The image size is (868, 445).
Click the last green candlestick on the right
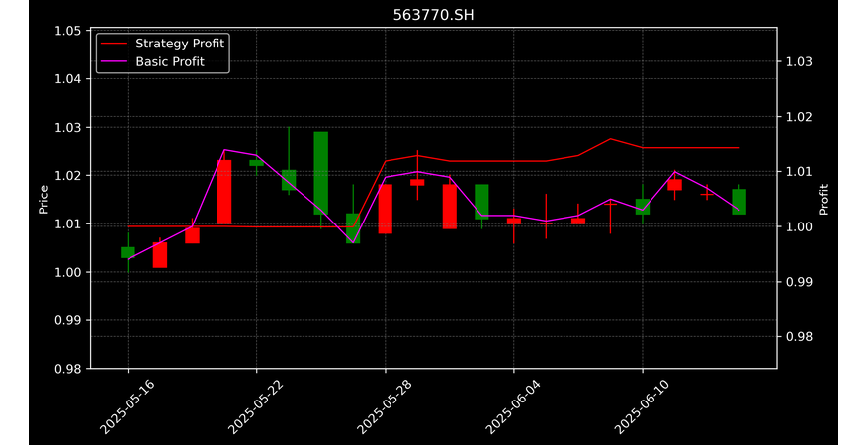(738, 202)
